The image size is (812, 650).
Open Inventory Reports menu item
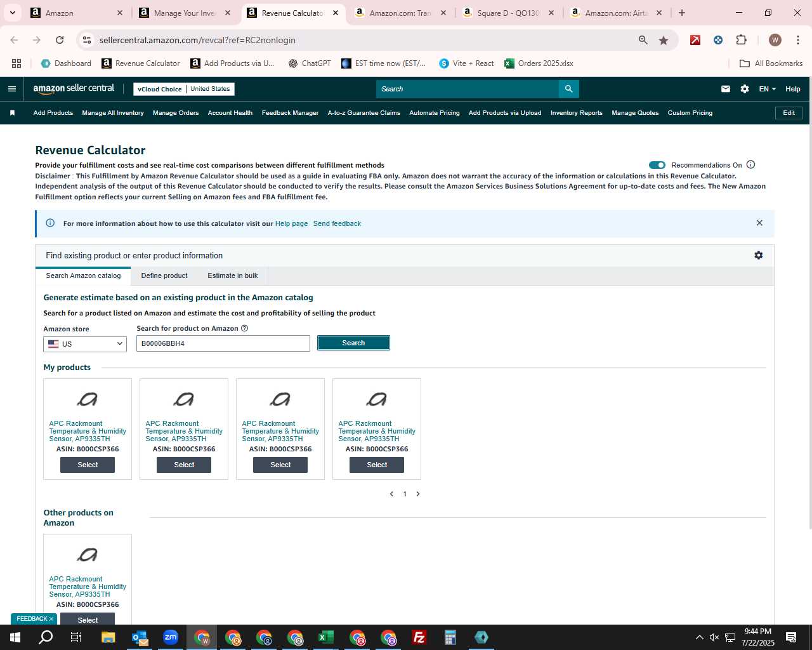pos(577,113)
